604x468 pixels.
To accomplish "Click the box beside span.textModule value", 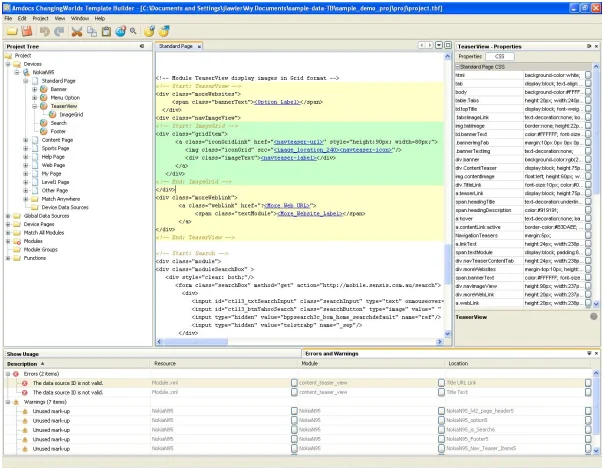I will (x=588, y=252).
